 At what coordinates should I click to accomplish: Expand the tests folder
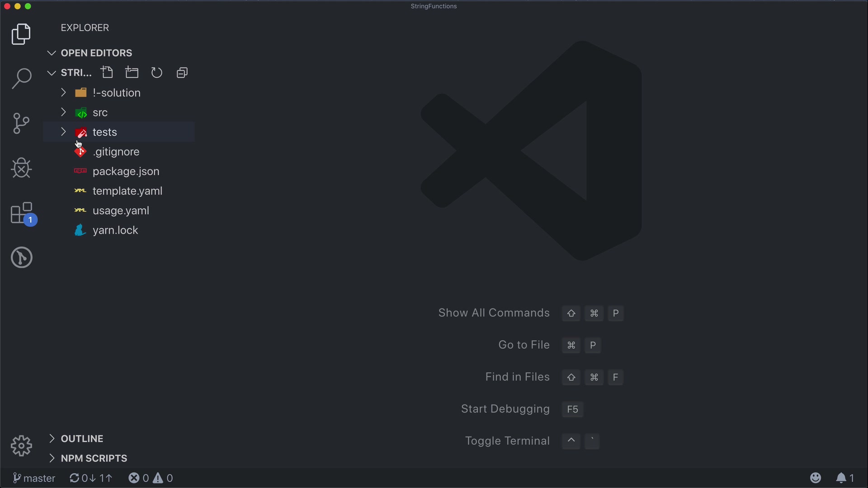pos(104,132)
